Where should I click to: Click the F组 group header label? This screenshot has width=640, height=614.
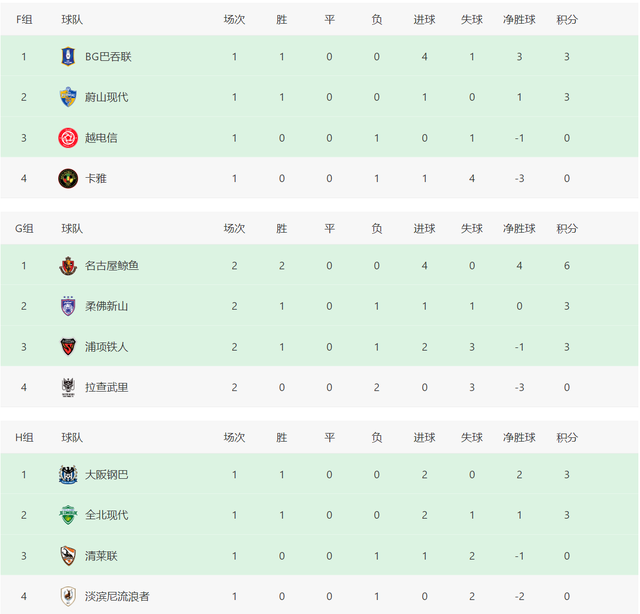click(24, 19)
